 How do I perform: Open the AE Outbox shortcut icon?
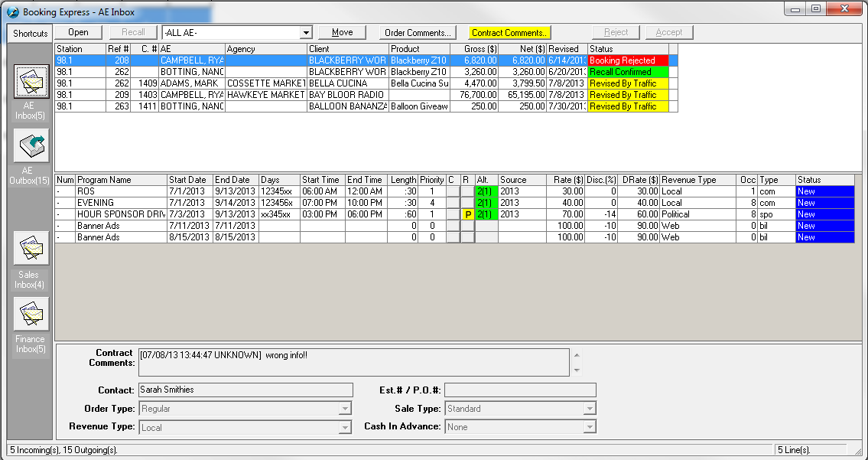pos(31,146)
